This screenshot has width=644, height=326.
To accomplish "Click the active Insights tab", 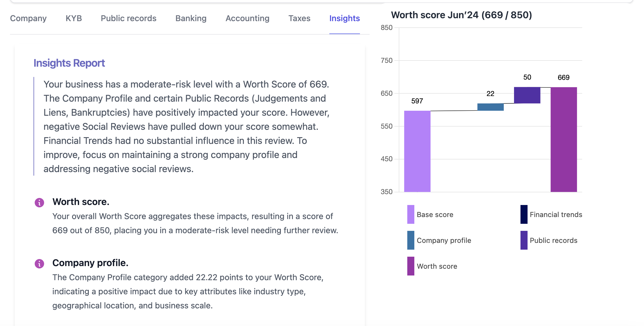I will (344, 18).
